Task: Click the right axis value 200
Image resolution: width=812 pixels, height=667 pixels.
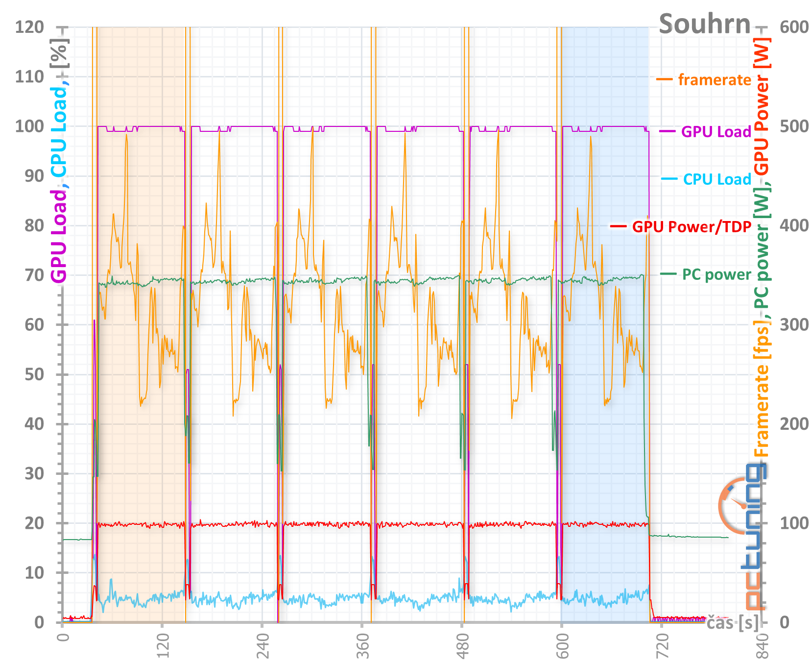Action: 794,424
